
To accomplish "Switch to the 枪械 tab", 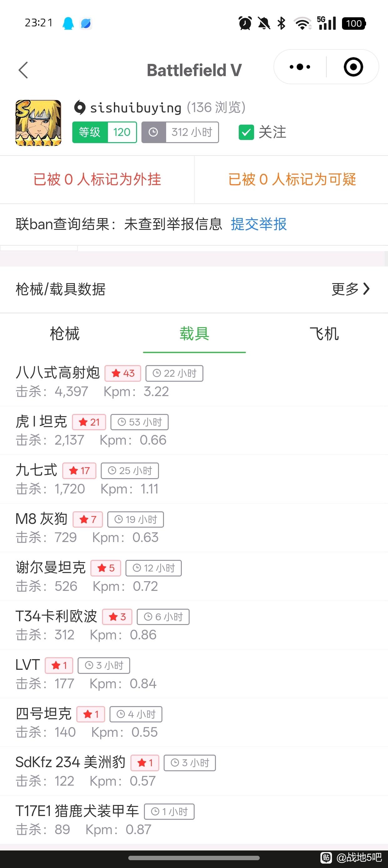I will [65, 333].
